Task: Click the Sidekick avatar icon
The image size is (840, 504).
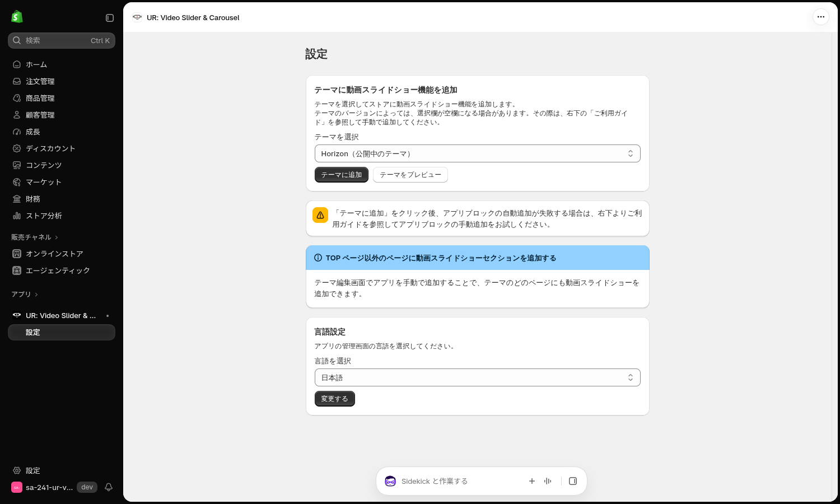Action: click(390, 481)
